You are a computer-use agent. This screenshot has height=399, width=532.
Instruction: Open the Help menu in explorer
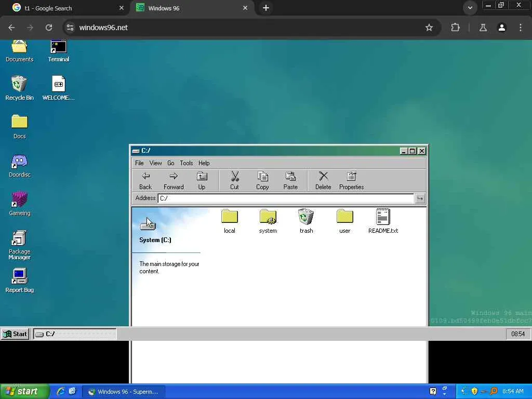point(204,163)
